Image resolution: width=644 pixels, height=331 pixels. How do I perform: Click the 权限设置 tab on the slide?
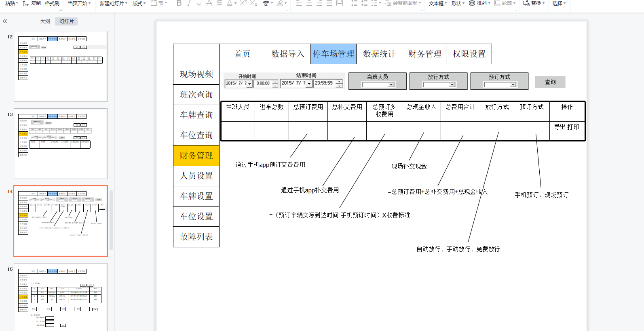point(469,54)
